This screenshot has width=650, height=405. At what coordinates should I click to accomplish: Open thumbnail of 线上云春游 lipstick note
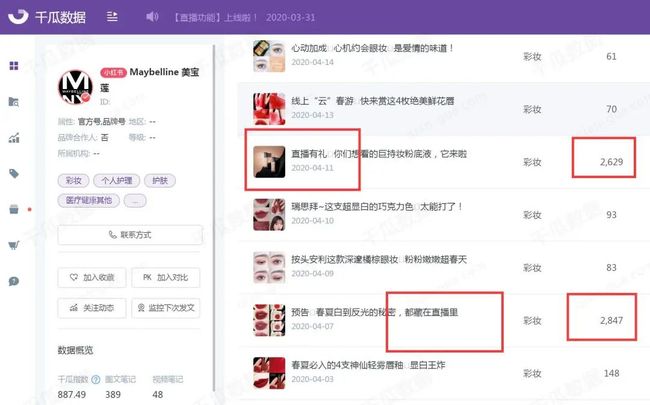pos(269,109)
